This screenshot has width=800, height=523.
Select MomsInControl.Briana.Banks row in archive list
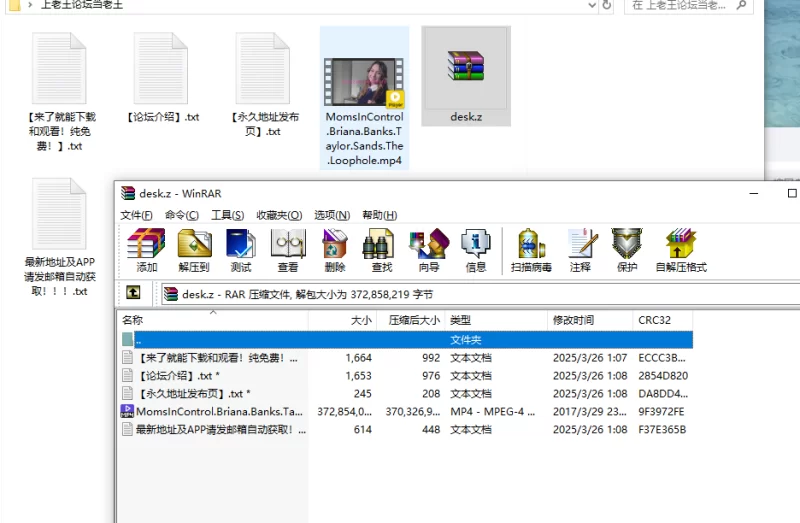pos(407,411)
